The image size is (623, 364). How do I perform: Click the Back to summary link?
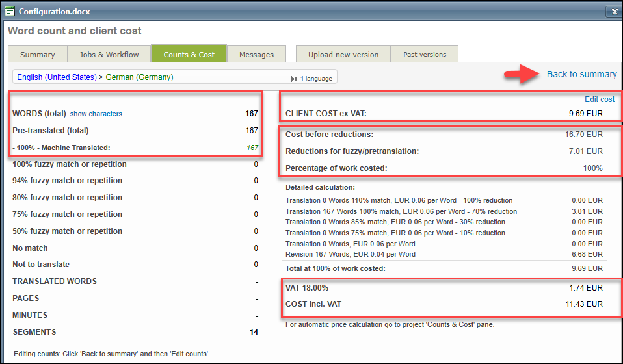click(x=581, y=74)
